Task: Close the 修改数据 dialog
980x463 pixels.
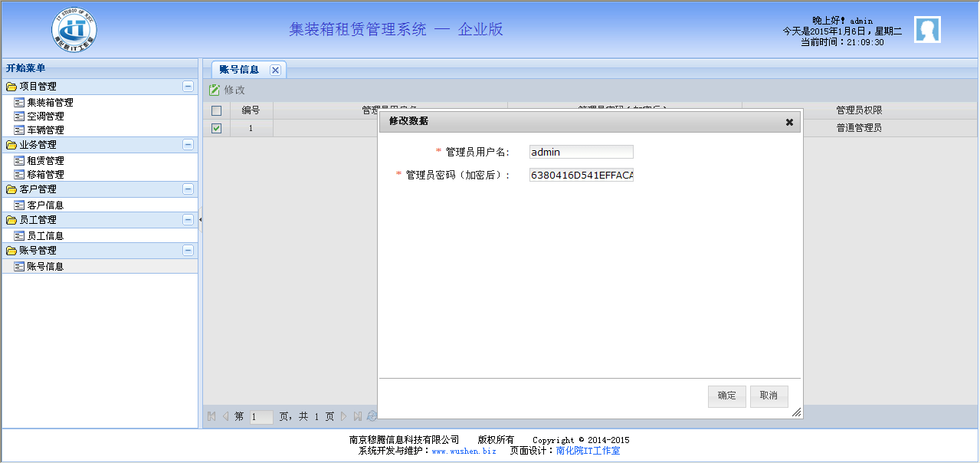Action: tap(789, 122)
